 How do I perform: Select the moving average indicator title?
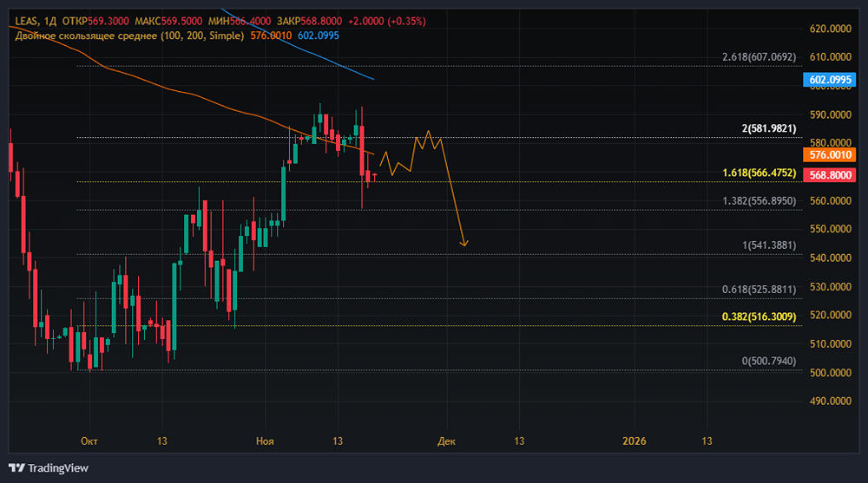pos(129,36)
